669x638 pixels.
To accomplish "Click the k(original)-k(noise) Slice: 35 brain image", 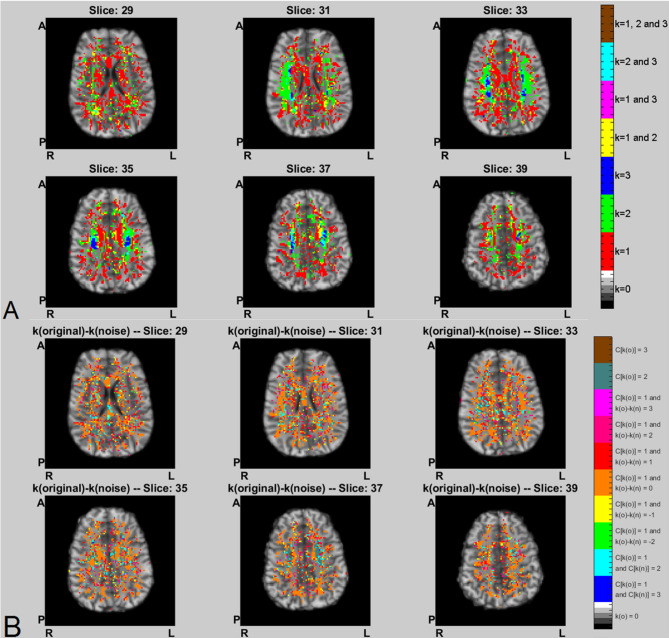I will (x=110, y=561).
